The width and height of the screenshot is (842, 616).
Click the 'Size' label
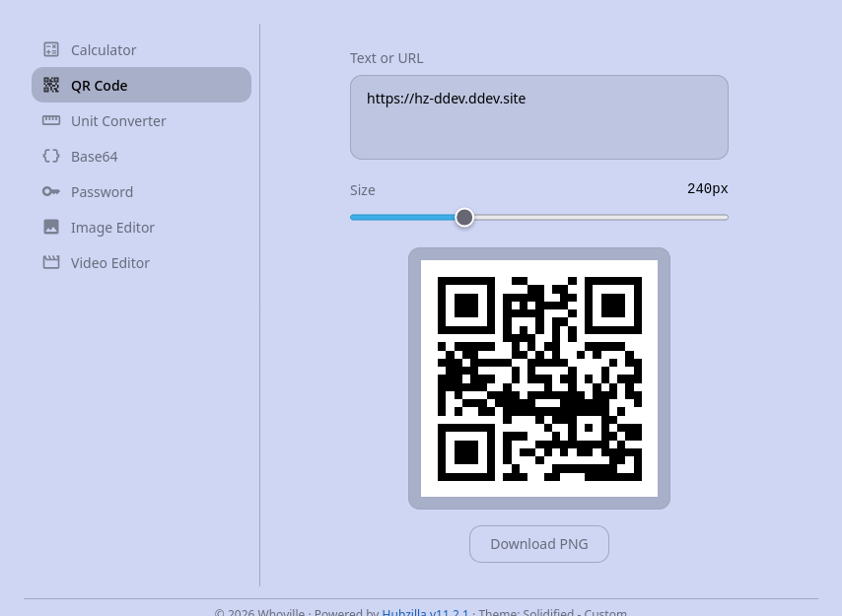363,190
